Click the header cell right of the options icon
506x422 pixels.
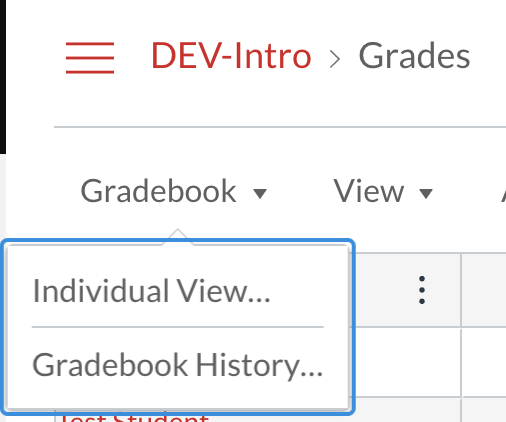(484, 290)
